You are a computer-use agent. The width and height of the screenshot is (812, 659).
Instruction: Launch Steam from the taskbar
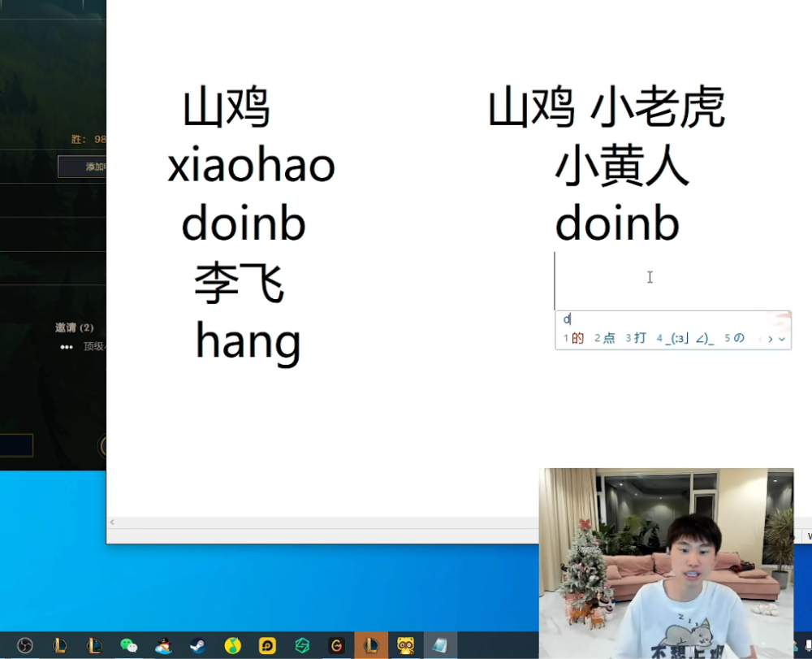(197, 646)
